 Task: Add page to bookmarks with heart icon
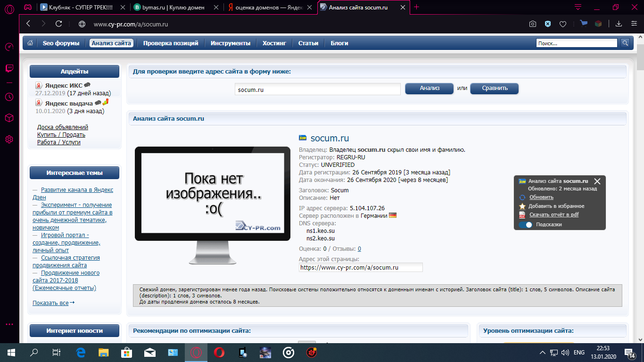562,24
